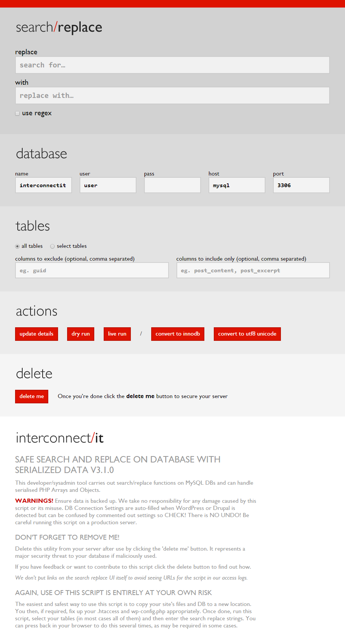
Task: Select the database user field
Action: tap(108, 185)
